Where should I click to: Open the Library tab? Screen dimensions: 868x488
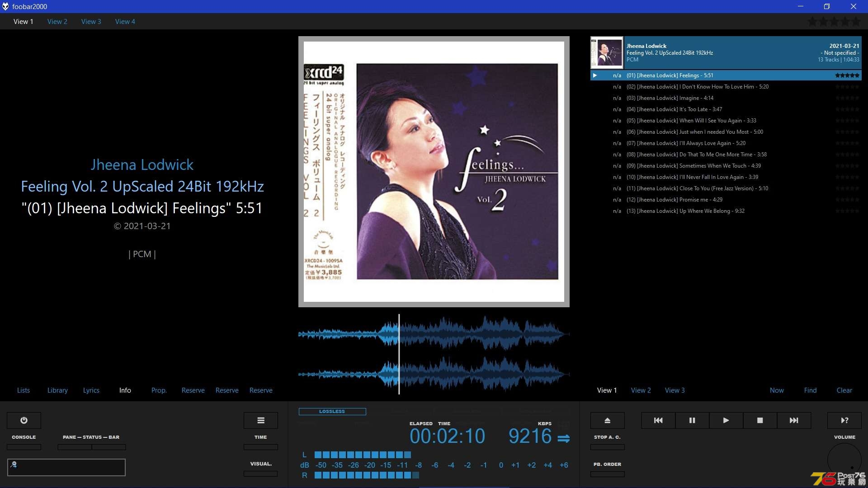coord(57,390)
